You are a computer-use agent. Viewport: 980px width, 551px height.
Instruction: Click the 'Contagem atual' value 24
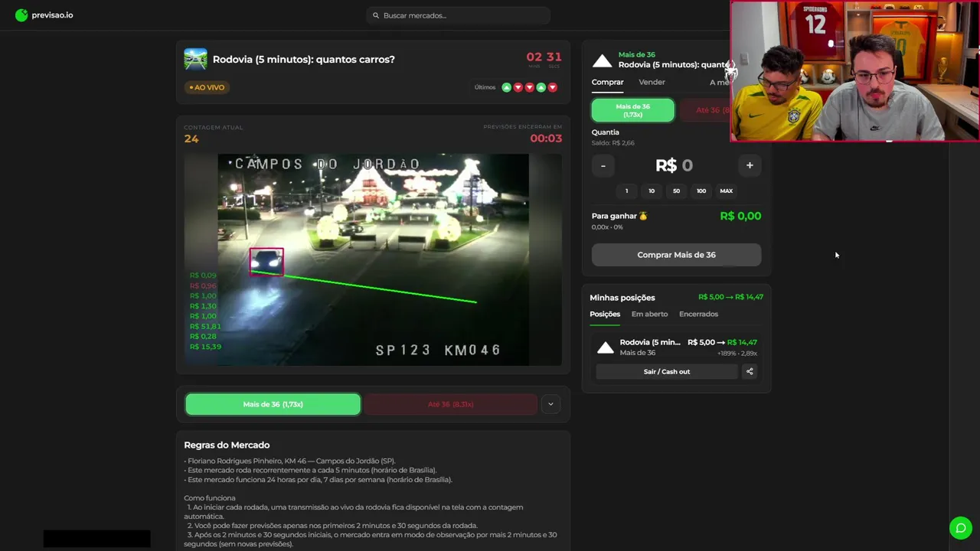point(191,139)
